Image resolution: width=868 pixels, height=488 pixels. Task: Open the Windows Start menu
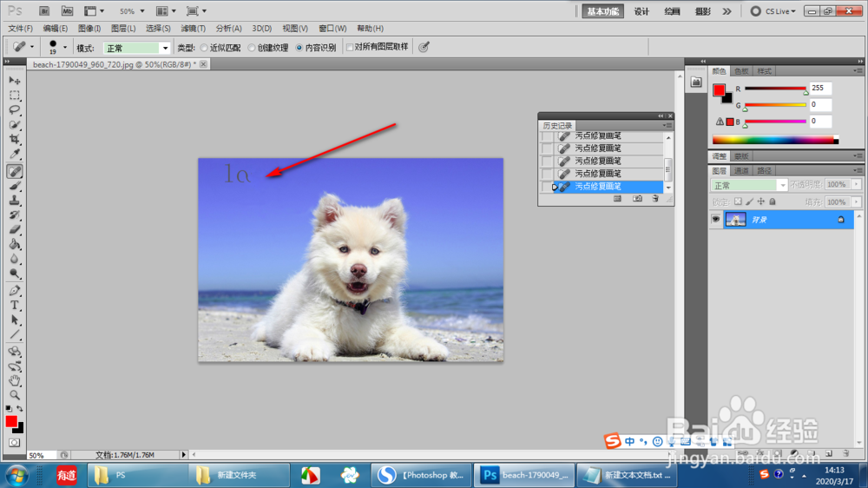tap(17, 475)
